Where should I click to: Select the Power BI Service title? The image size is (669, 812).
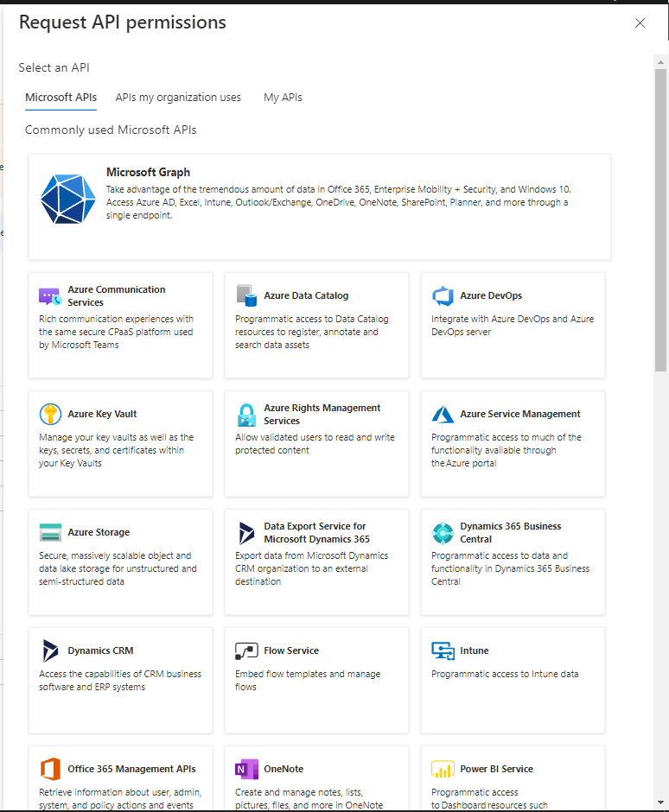pyautogui.click(x=496, y=769)
